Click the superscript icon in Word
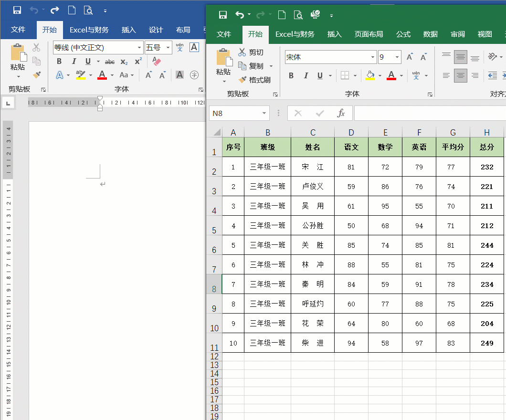This screenshot has height=420, width=506. [138, 62]
